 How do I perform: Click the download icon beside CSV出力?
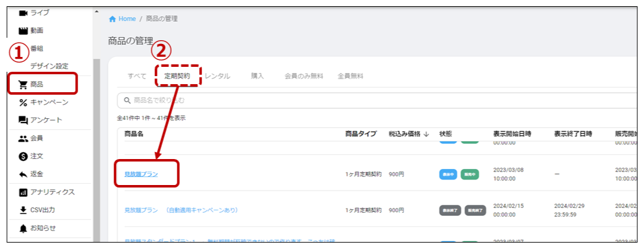[x=23, y=210]
